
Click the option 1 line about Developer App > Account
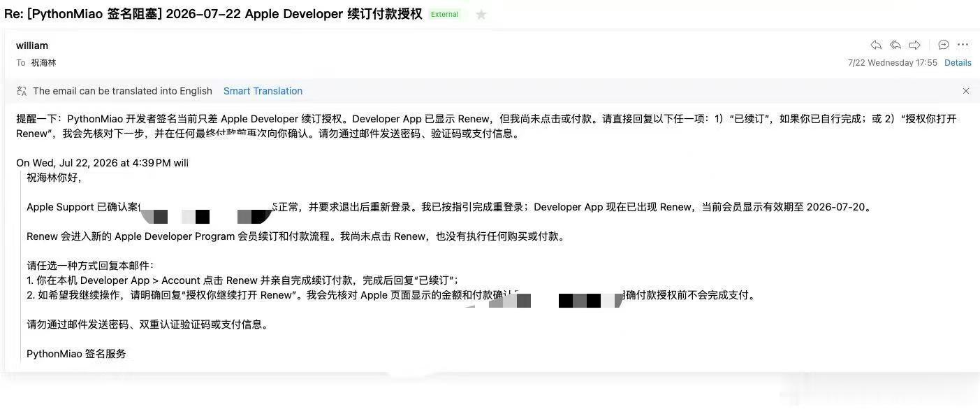[242, 280]
